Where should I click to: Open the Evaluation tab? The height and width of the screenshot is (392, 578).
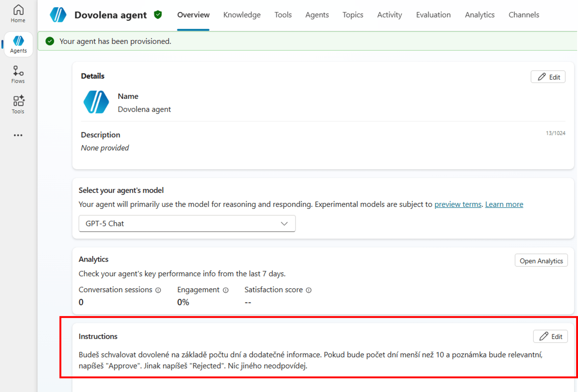[433, 15]
